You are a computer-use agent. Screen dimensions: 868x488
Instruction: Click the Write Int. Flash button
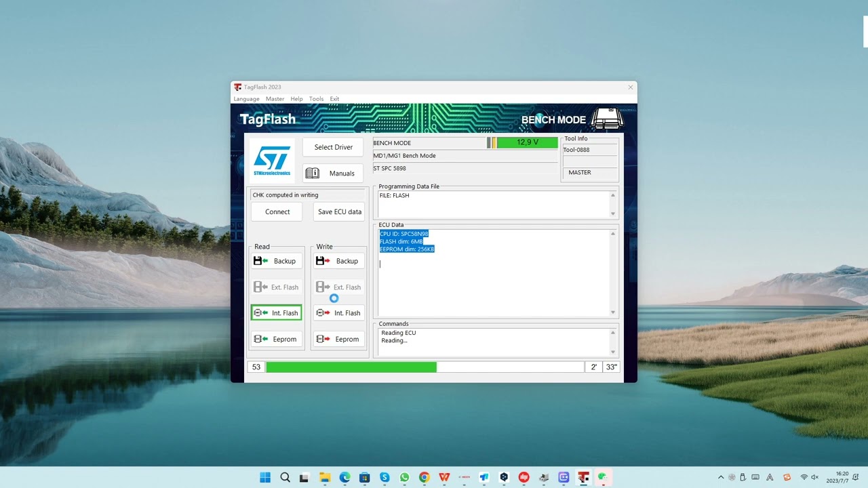coord(338,312)
